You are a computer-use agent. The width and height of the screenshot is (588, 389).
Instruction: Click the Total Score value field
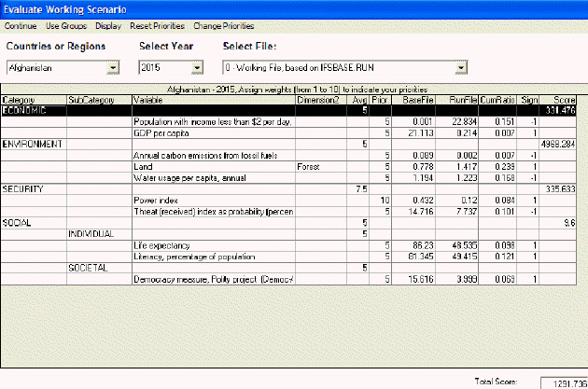pyautogui.click(x=562, y=382)
